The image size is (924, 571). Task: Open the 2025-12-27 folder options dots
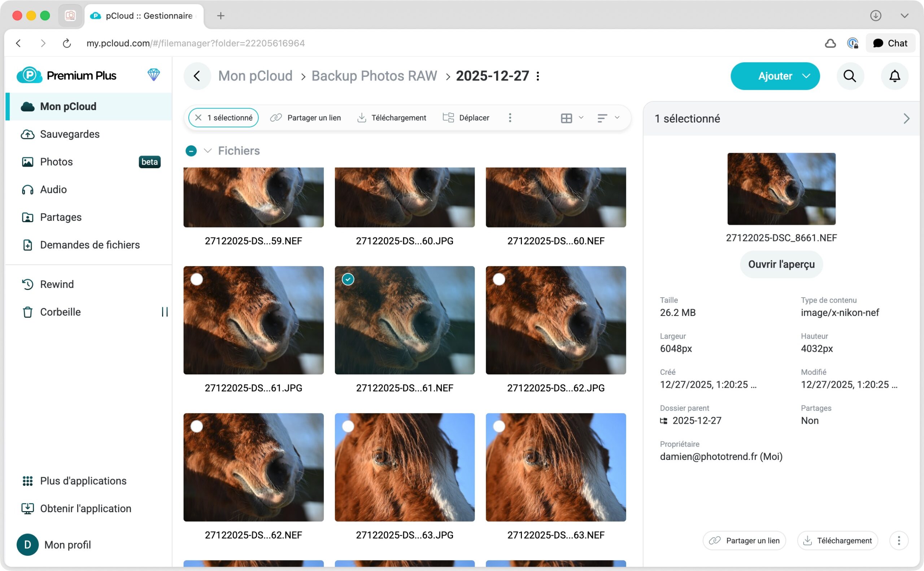538,76
